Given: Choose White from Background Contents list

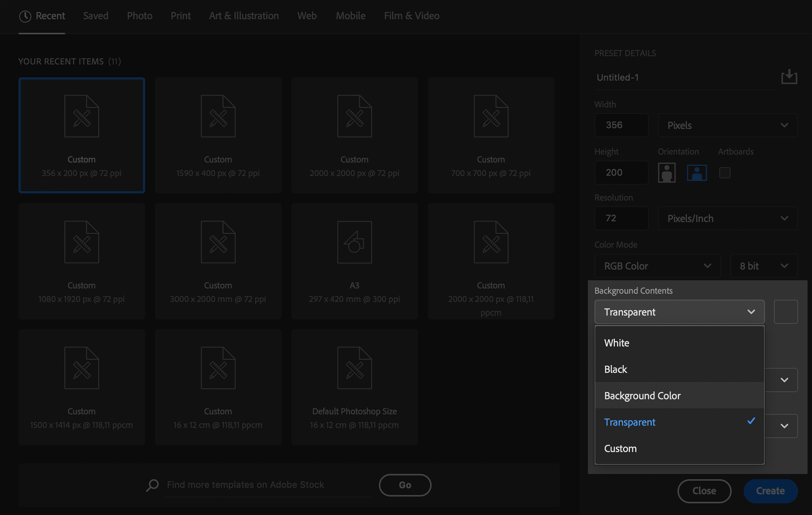Looking at the screenshot, I should click(x=679, y=343).
